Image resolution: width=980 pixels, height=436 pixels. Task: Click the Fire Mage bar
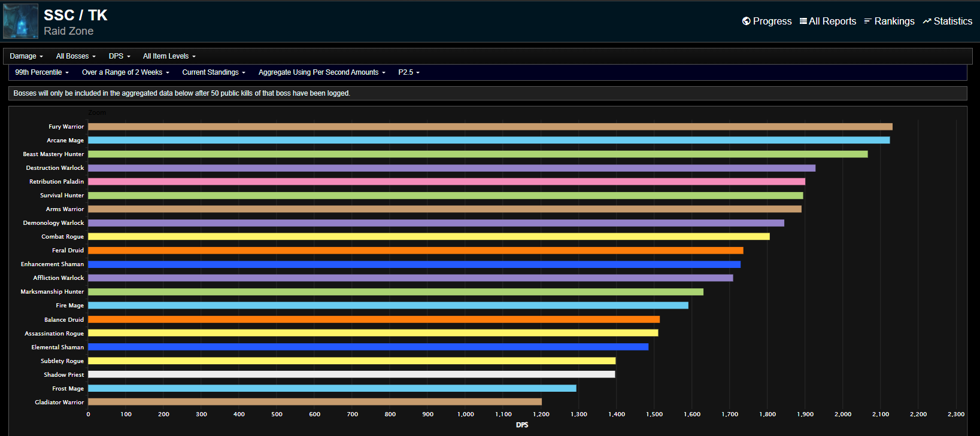388,306
